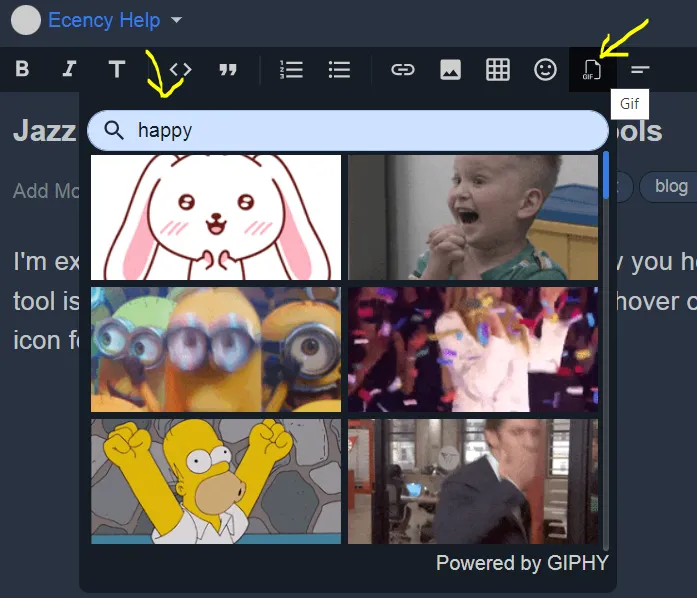Select the Homer Simpson cheering GIF
This screenshot has width=697, height=598.
(216, 482)
